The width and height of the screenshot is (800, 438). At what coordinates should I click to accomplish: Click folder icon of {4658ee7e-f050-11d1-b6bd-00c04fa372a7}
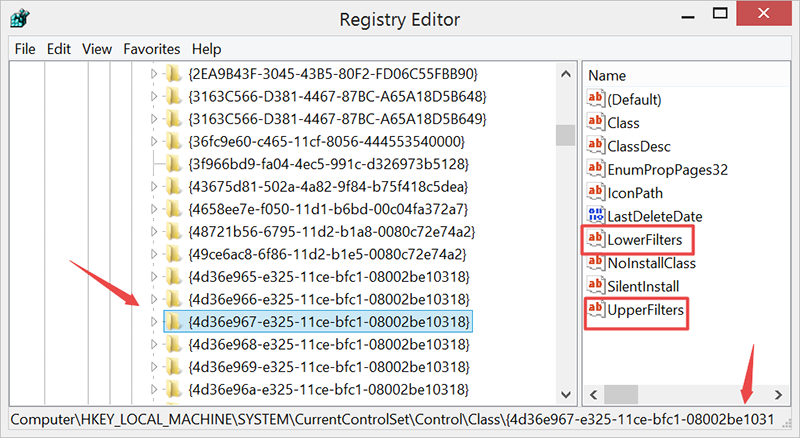pos(173,209)
